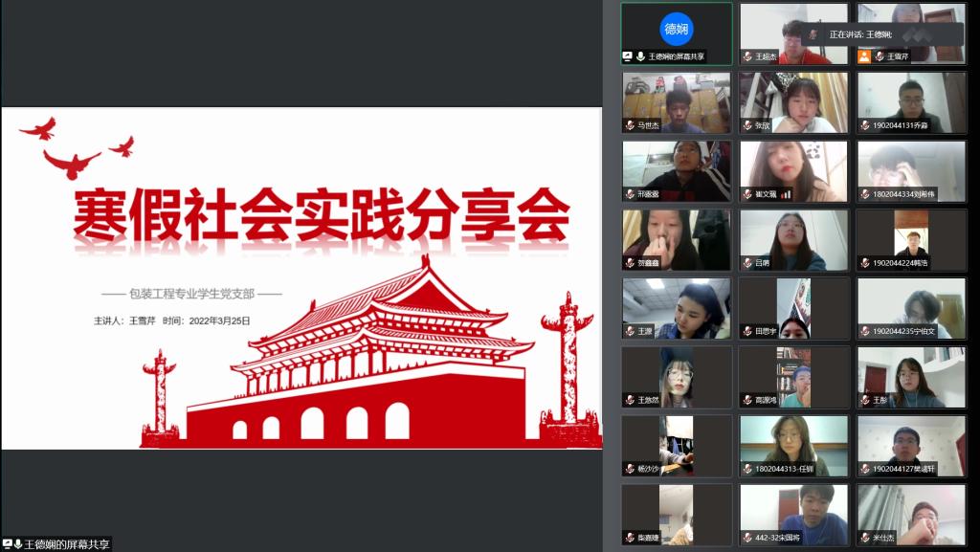The width and height of the screenshot is (980, 552).
Task: Click the 德娴 avatar circle
Action: coord(676,29)
